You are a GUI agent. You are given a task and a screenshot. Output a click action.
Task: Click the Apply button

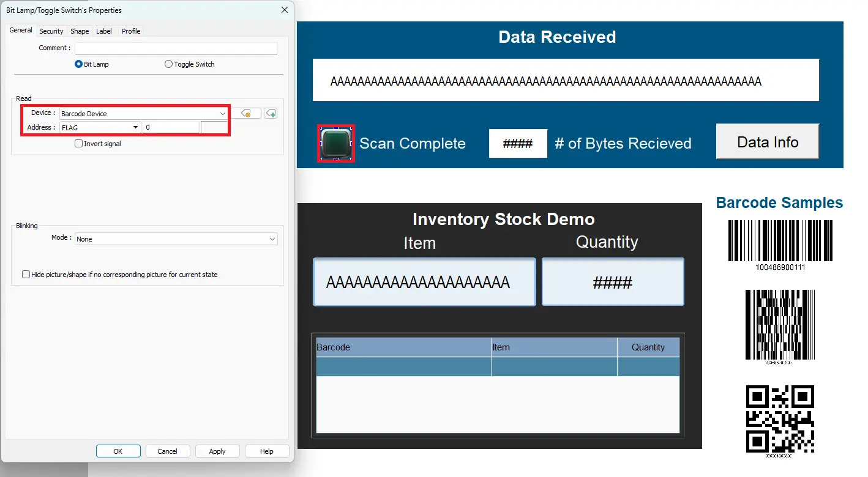(x=217, y=451)
